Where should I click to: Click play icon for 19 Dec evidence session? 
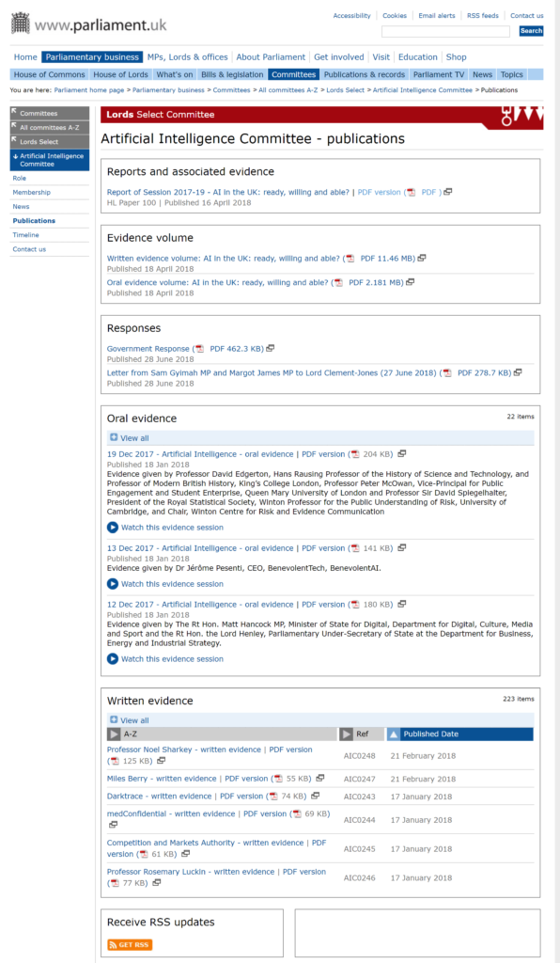(x=112, y=527)
